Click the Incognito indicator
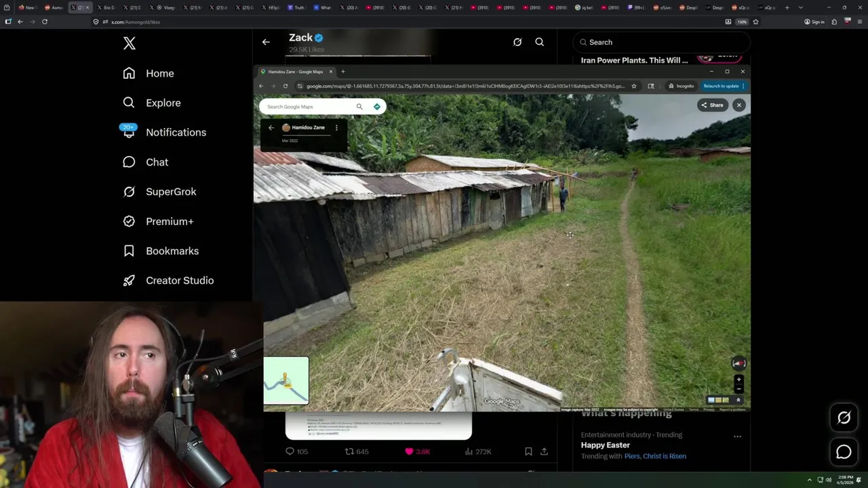 [x=681, y=86]
